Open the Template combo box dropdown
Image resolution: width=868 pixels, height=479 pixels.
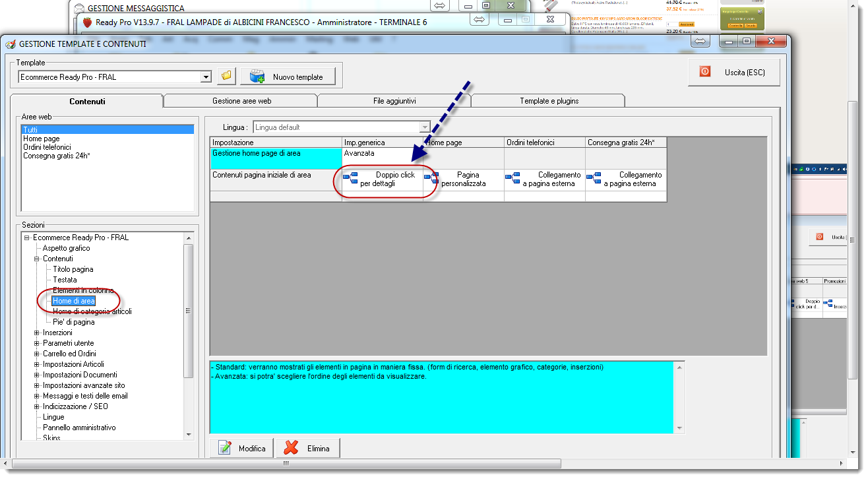(206, 77)
